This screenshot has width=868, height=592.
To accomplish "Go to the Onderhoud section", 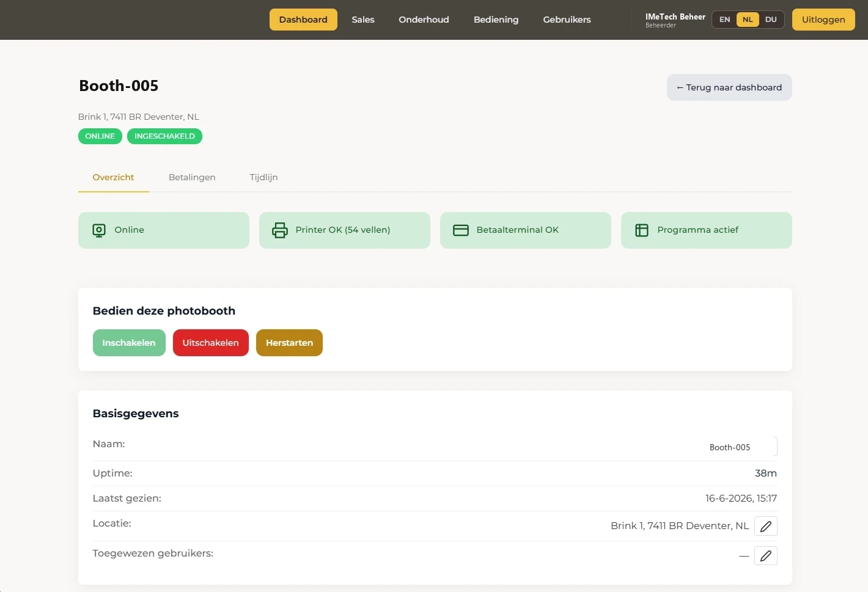I will (424, 20).
